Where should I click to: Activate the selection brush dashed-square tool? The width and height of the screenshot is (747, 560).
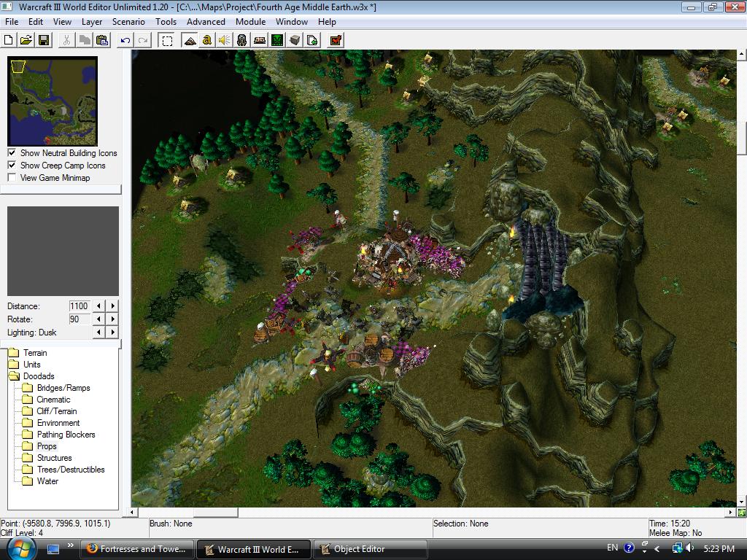[167, 41]
